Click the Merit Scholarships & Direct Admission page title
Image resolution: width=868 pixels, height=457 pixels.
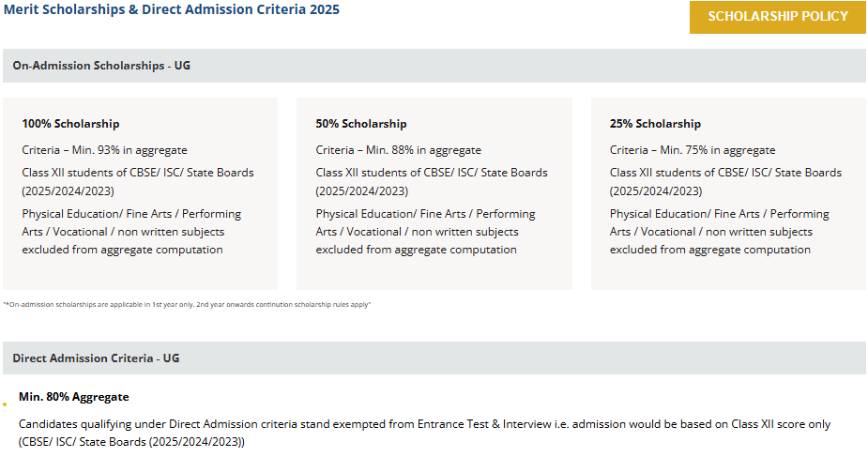point(172,9)
